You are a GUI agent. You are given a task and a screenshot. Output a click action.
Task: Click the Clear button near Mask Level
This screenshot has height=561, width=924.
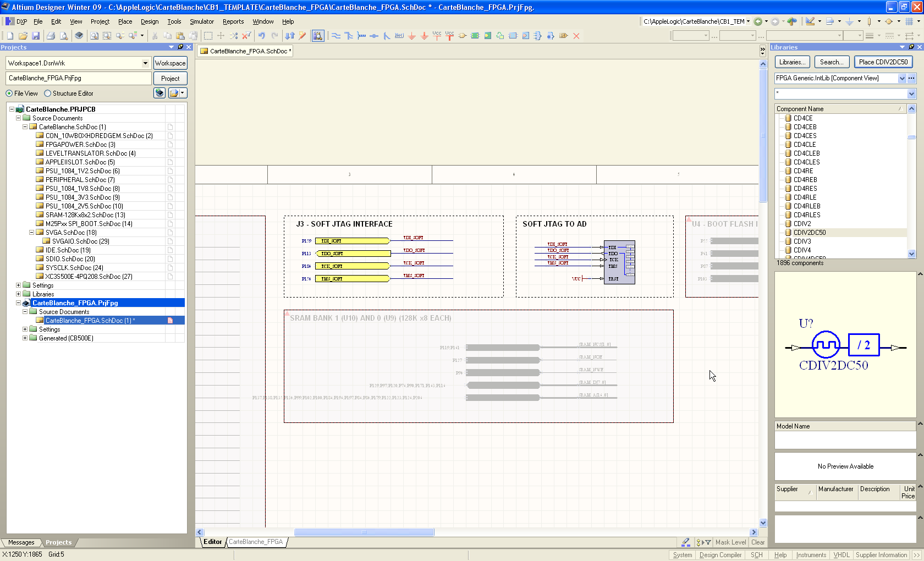tap(758, 542)
